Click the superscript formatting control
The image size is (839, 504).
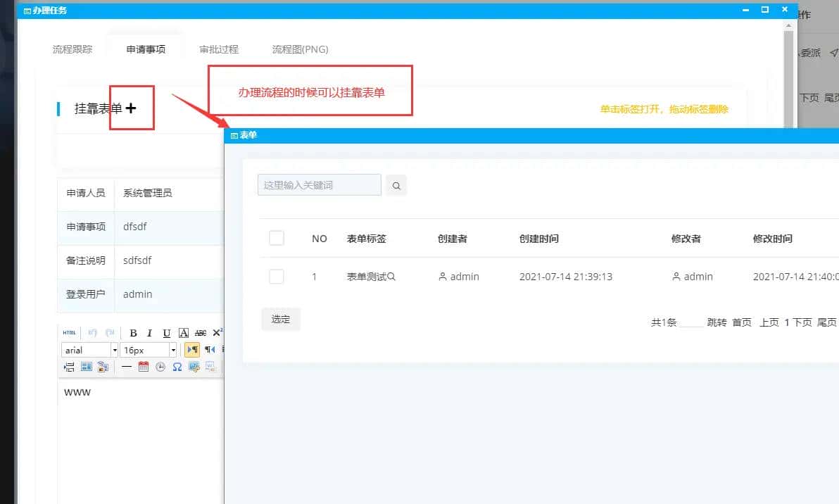(218, 332)
